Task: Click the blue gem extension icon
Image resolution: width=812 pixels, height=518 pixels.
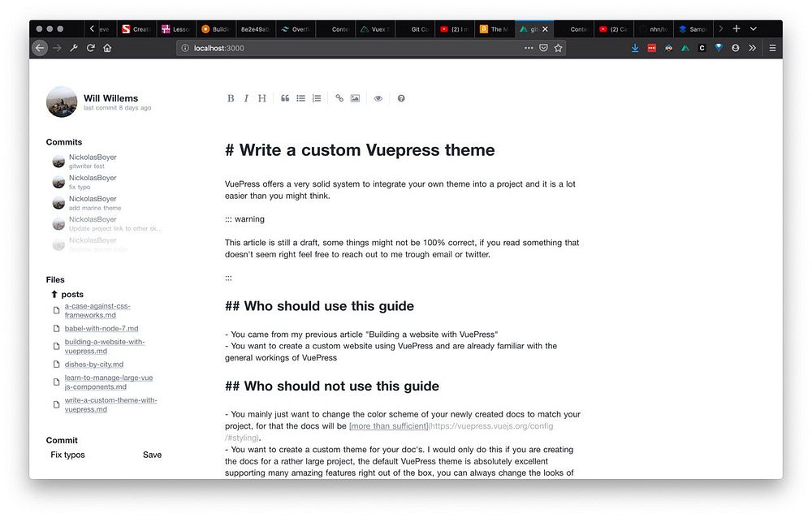Action: pos(719,48)
